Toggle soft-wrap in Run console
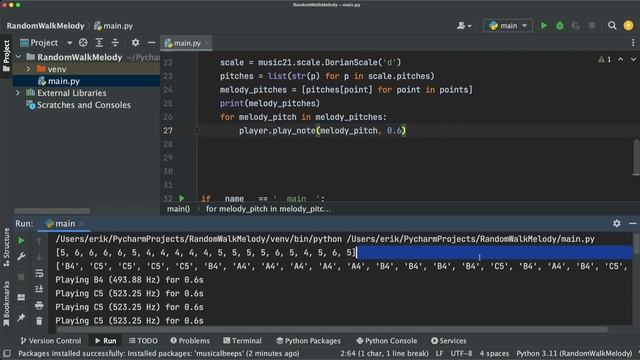Viewport: 640px width, 360px height. pyautogui.click(x=39, y=273)
